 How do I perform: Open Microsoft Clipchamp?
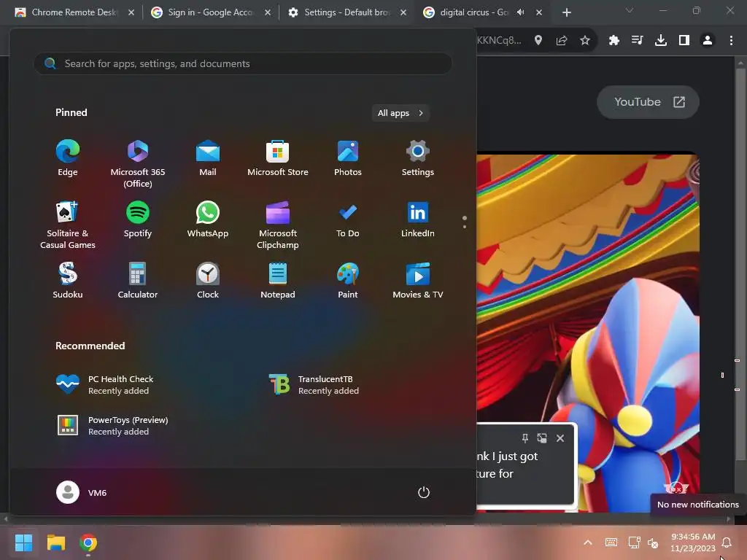click(278, 225)
